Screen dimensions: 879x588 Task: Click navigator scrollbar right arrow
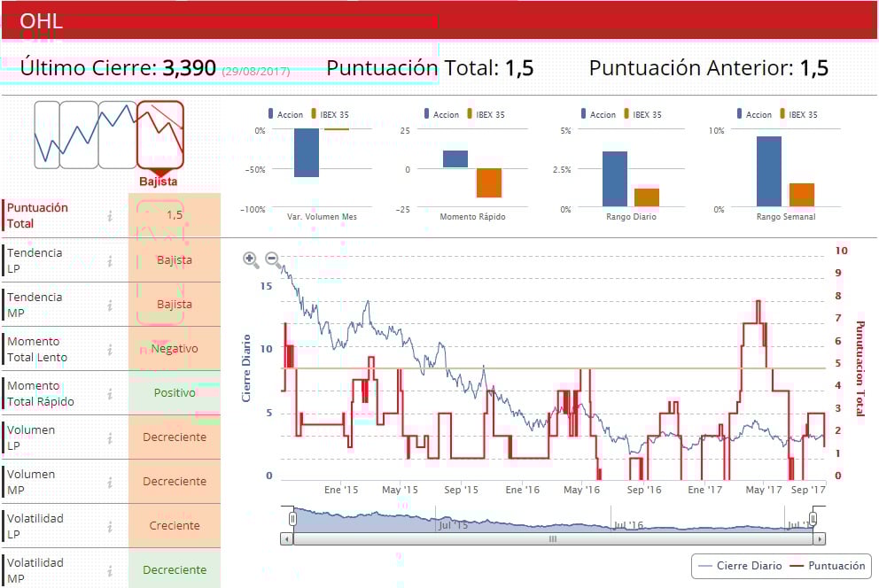tap(820, 539)
